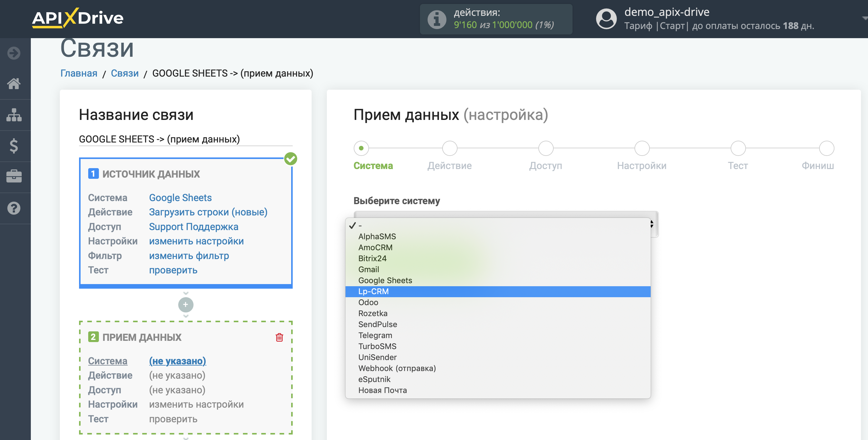This screenshot has width=868, height=440.
Task: Delete data receiver with trash icon
Action: (x=279, y=337)
